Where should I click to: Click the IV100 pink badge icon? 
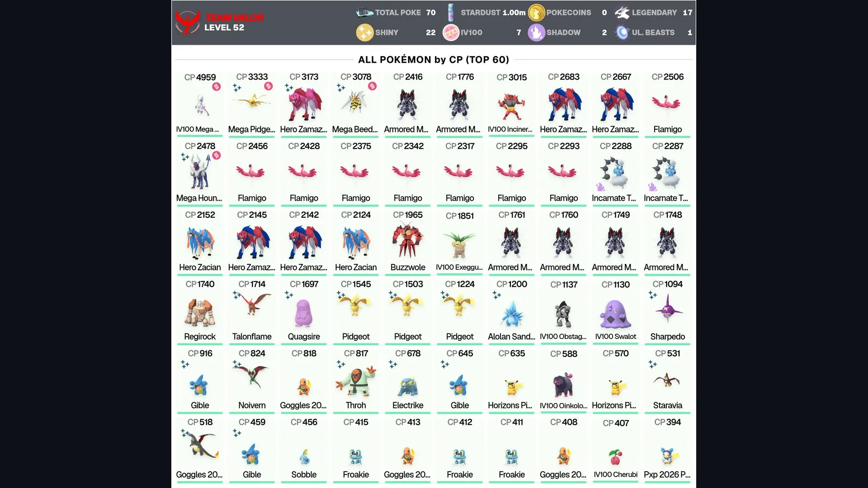pyautogui.click(x=451, y=33)
